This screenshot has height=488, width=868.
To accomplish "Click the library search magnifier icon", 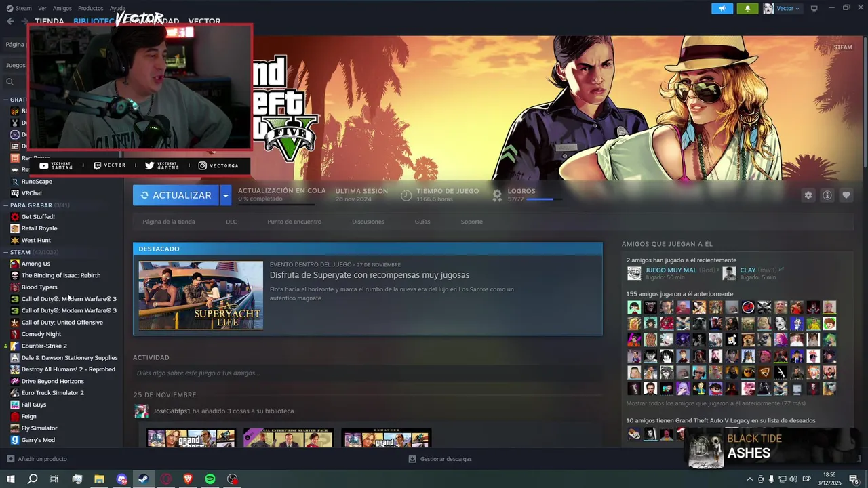I will (9, 82).
